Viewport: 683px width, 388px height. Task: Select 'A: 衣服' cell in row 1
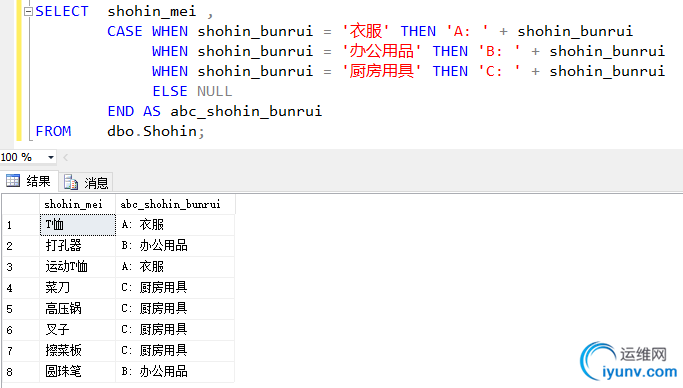175,225
